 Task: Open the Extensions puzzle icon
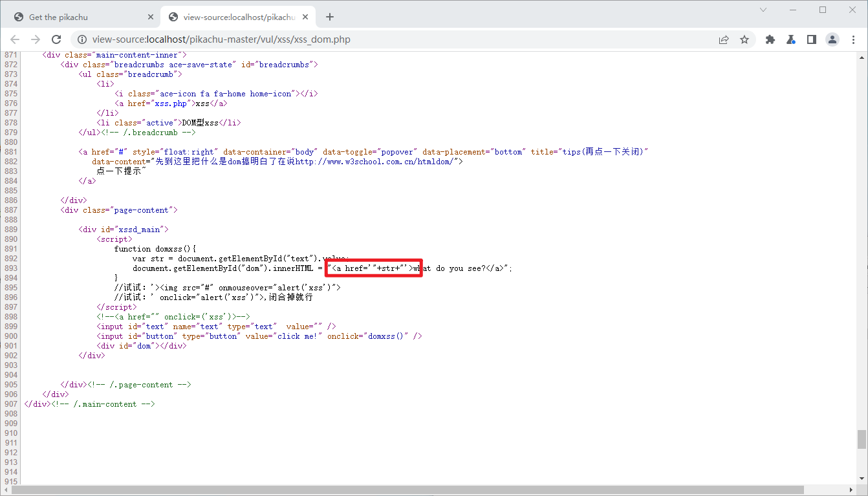pos(770,39)
